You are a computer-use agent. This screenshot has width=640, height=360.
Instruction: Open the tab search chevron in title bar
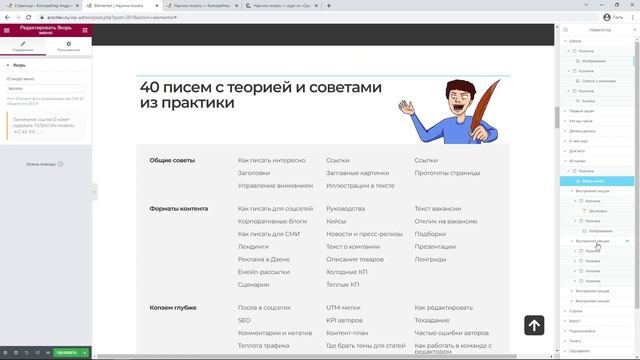coord(586,5)
